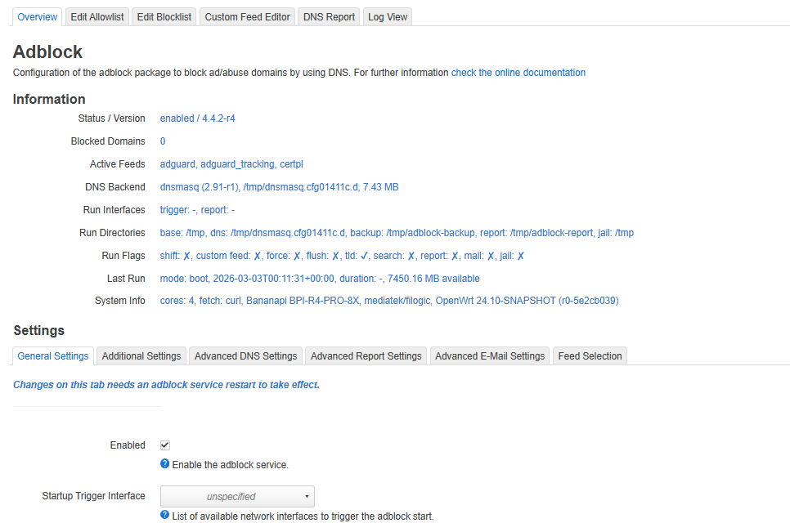This screenshot has height=532, width=790.
Task: Open the Startup Trigger Interface dropdown
Action: [237, 496]
